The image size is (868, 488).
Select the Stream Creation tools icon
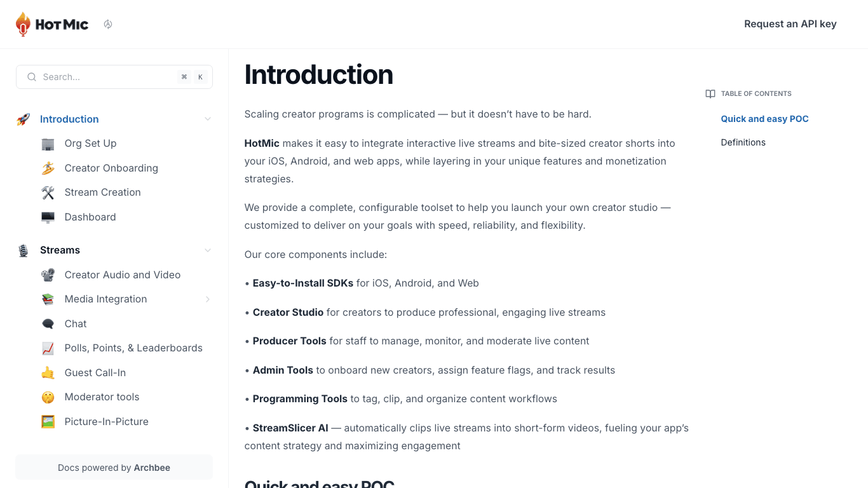48,192
